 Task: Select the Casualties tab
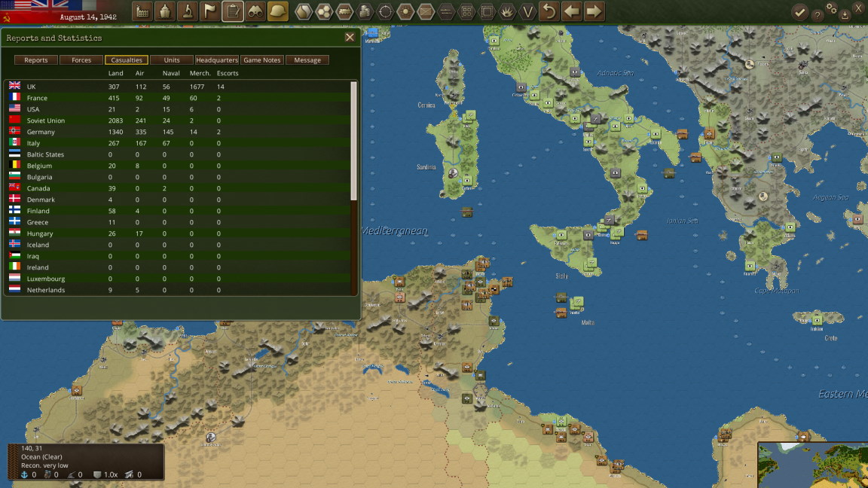click(x=127, y=59)
